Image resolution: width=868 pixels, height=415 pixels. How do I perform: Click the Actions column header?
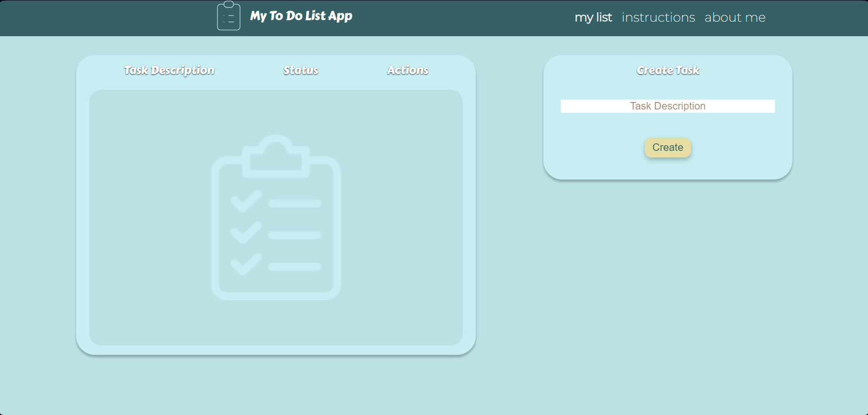(408, 70)
